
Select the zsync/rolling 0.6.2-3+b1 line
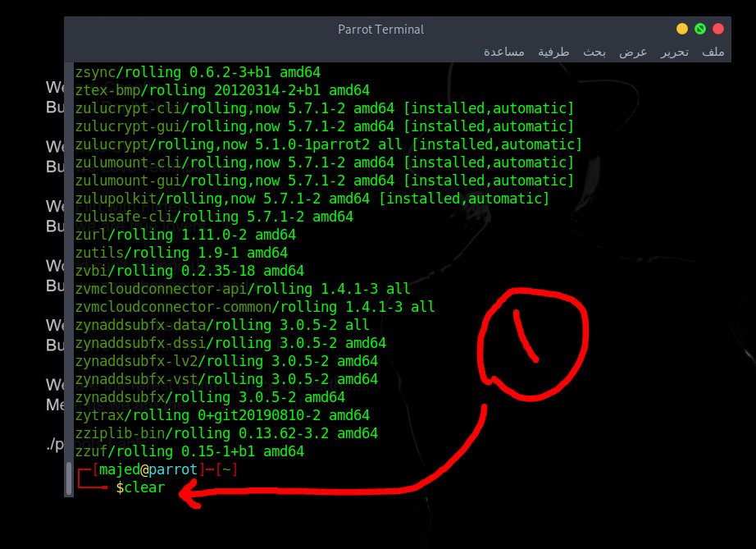(x=198, y=72)
